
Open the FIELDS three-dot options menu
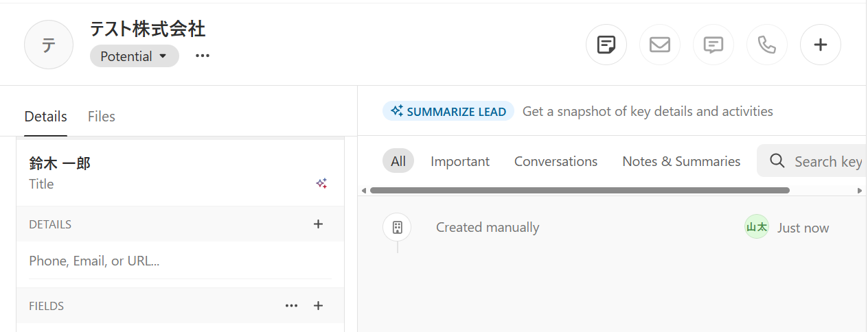(x=291, y=305)
